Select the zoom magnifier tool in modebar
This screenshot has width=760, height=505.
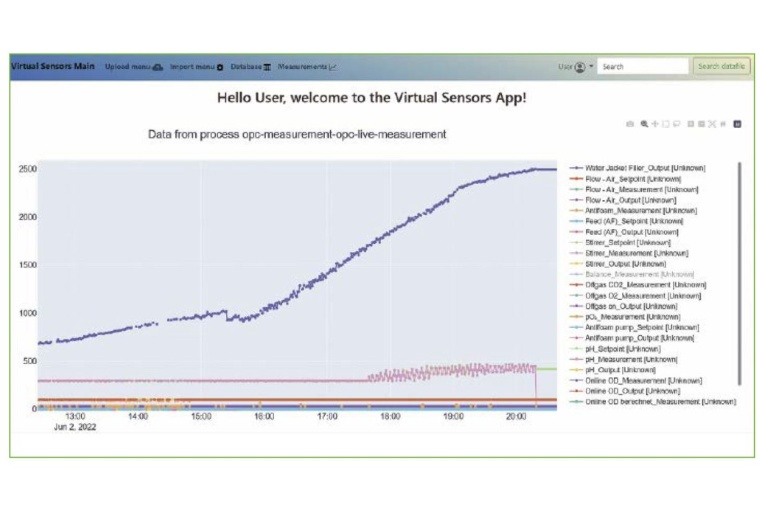(x=644, y=124)
